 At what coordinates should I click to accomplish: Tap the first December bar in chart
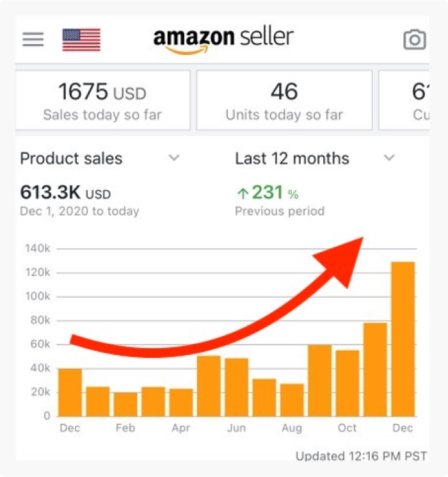tap(70, 392)
